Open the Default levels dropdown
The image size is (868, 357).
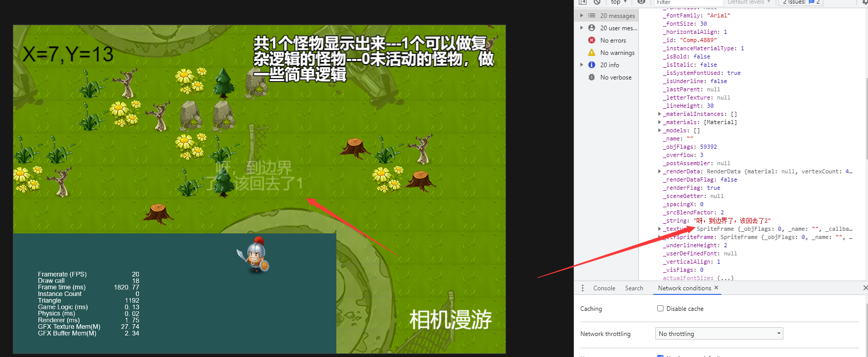coord(749,2)
